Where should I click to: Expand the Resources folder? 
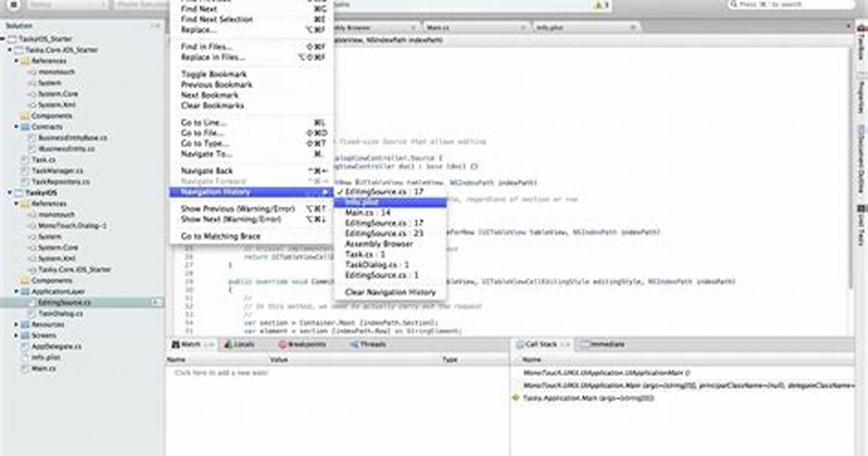17,325
